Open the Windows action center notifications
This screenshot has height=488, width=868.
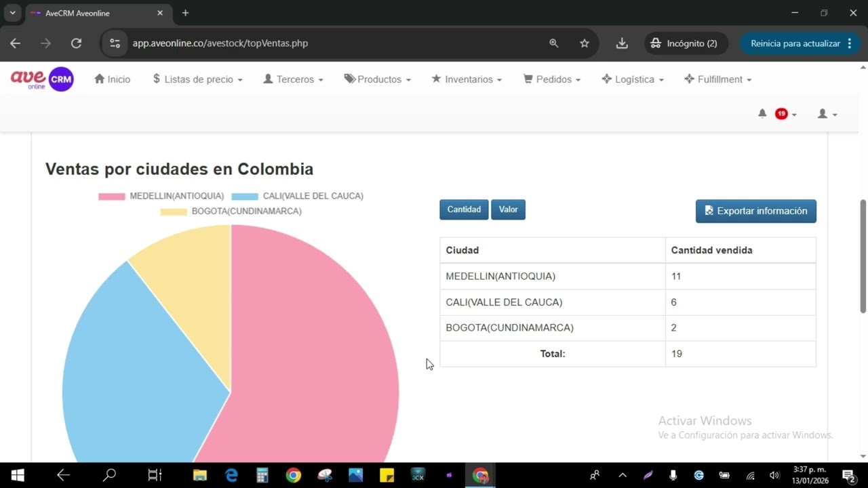[x=848, y=475]
